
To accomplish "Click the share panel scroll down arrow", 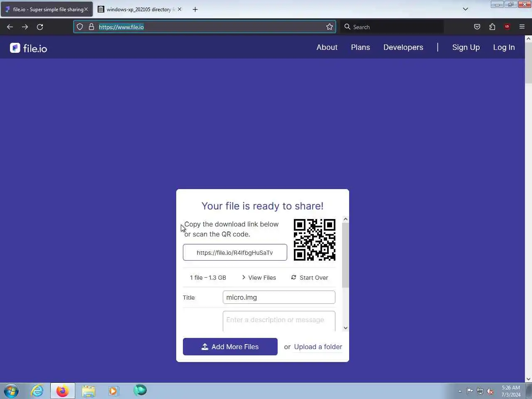I will [x=345, y=328].
